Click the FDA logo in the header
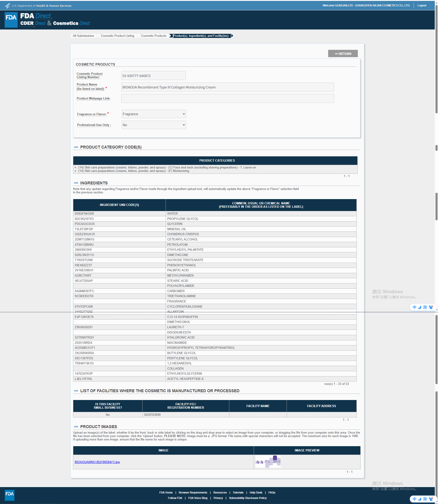 pos(11,20)
